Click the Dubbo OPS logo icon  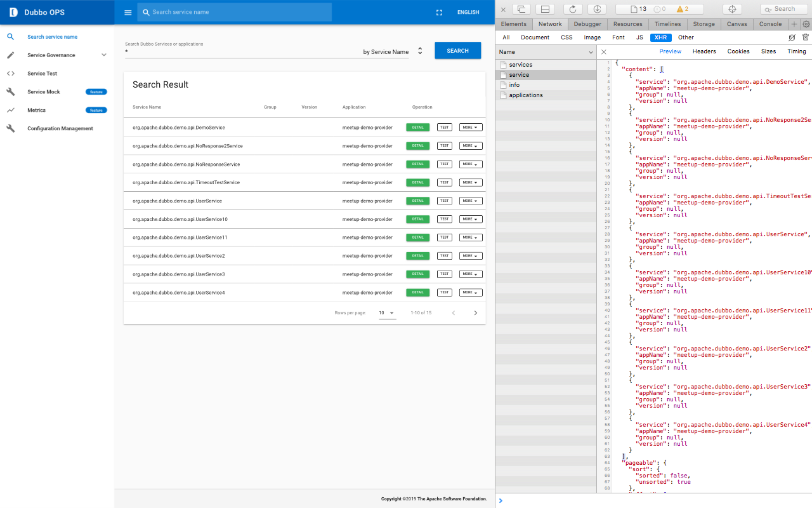[x=13, y=12]
